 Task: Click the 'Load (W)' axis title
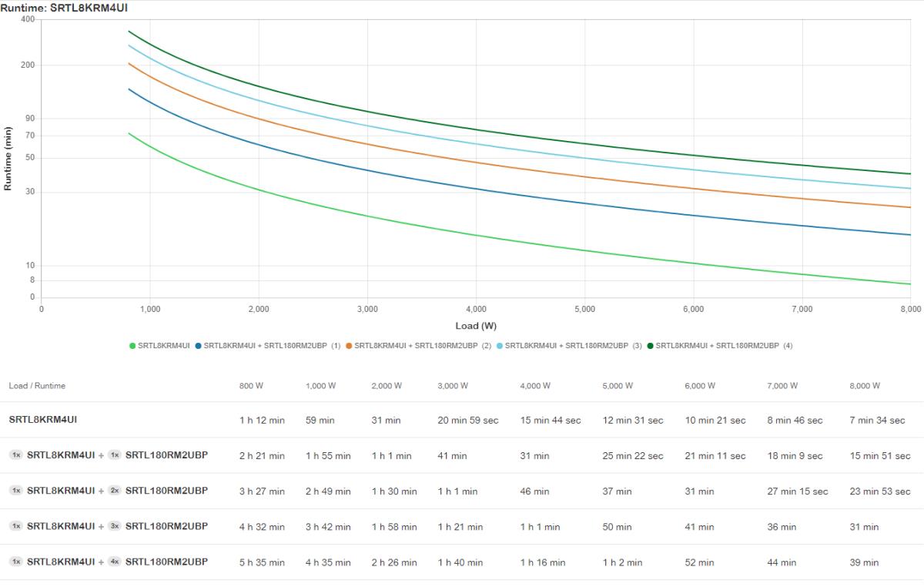pos(476,326)
